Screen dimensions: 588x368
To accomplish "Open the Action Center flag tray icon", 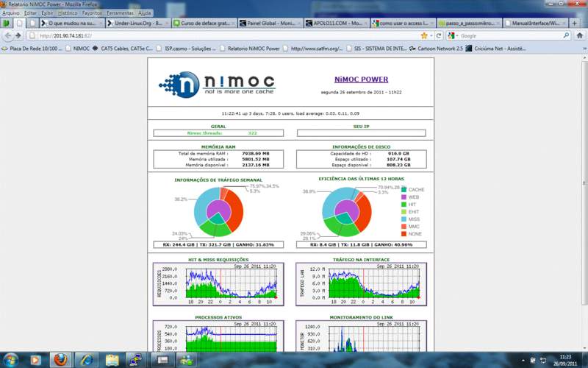I will 533,361.
